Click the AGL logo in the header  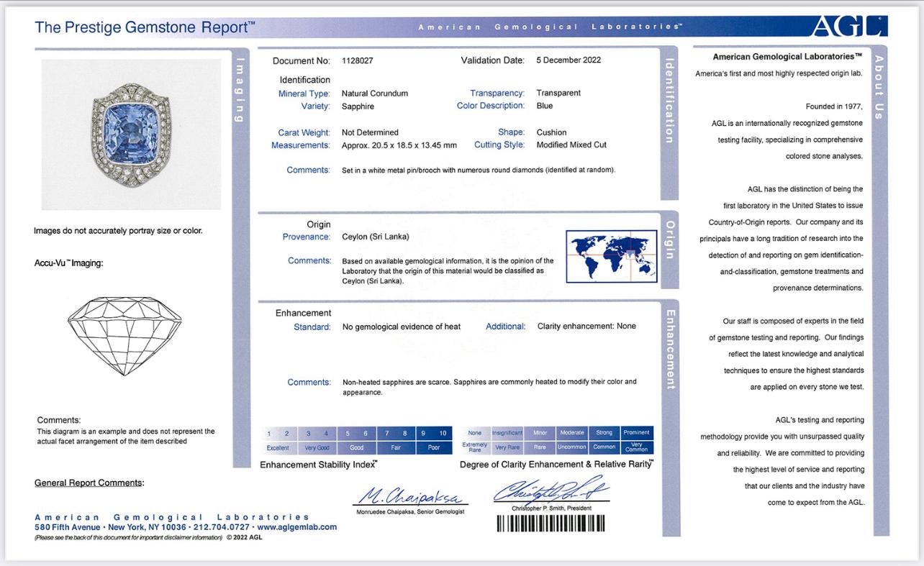click(x=849, y=27)
